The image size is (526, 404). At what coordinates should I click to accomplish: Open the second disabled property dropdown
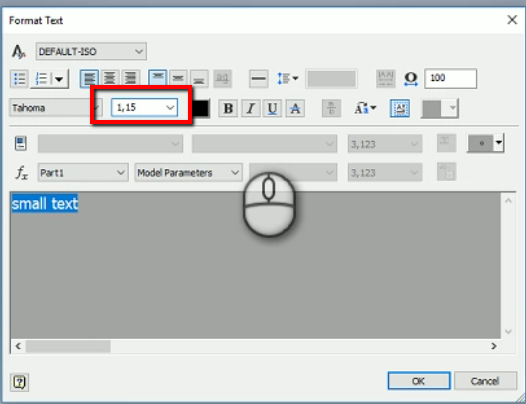264,144
